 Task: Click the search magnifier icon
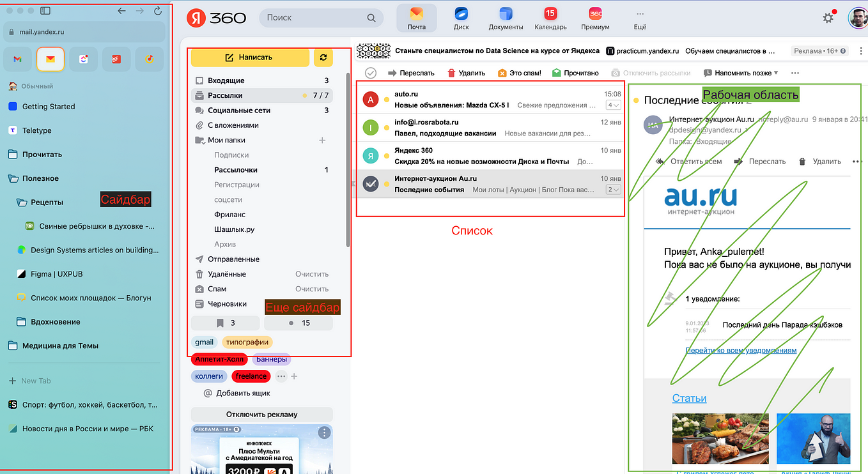(x=371, y=18)
